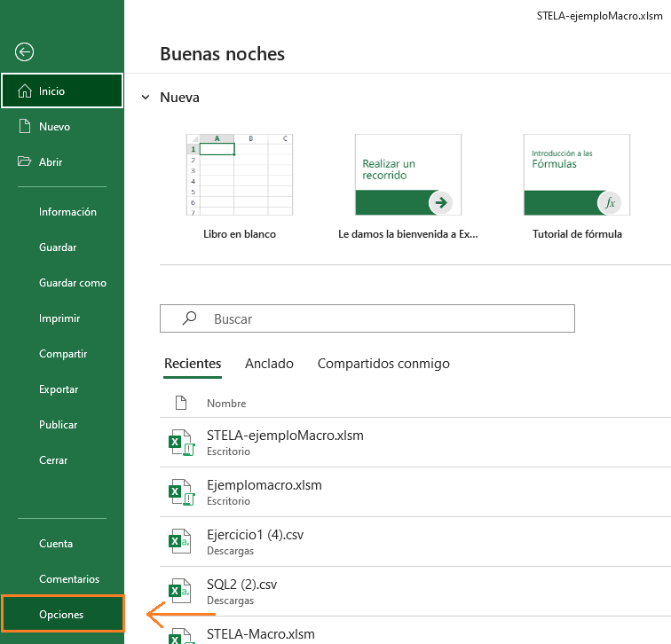Click the Ejercicio1 (4).csv file icon
This screenshot has height=644, width=671.
(x=179, y=541)
